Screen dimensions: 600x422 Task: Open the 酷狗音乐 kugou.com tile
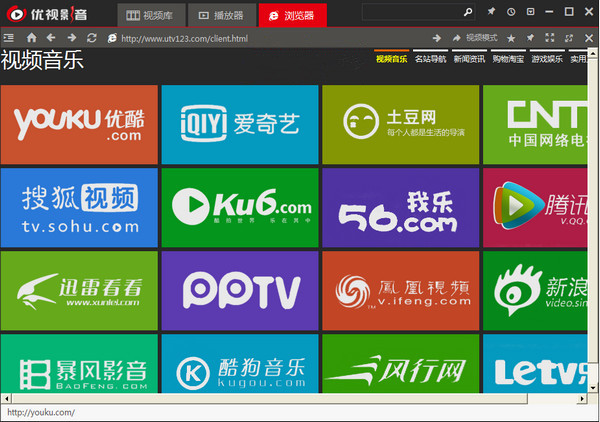click(x=240, y=363)
